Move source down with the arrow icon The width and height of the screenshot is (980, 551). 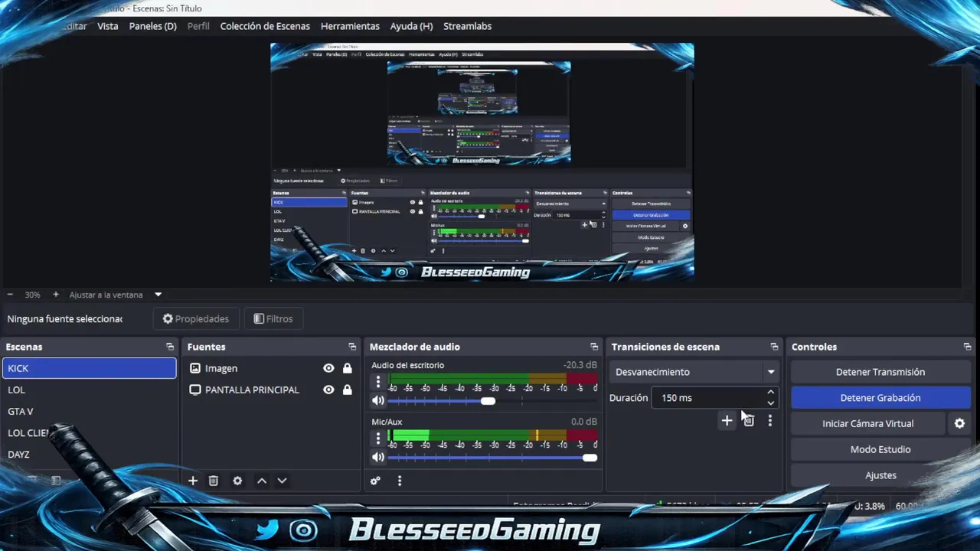pyautogui.click(x=282, y=481)
